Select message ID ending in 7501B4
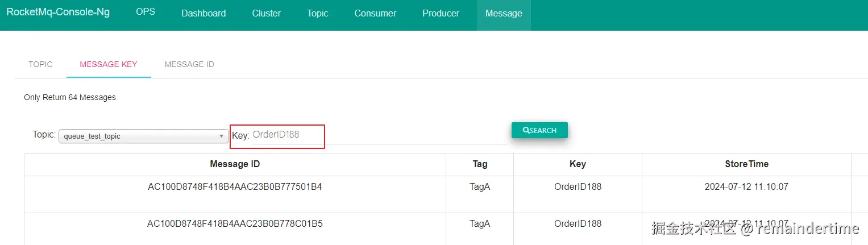868x245 pixels. pyautogui.click(x=235, y=186)
